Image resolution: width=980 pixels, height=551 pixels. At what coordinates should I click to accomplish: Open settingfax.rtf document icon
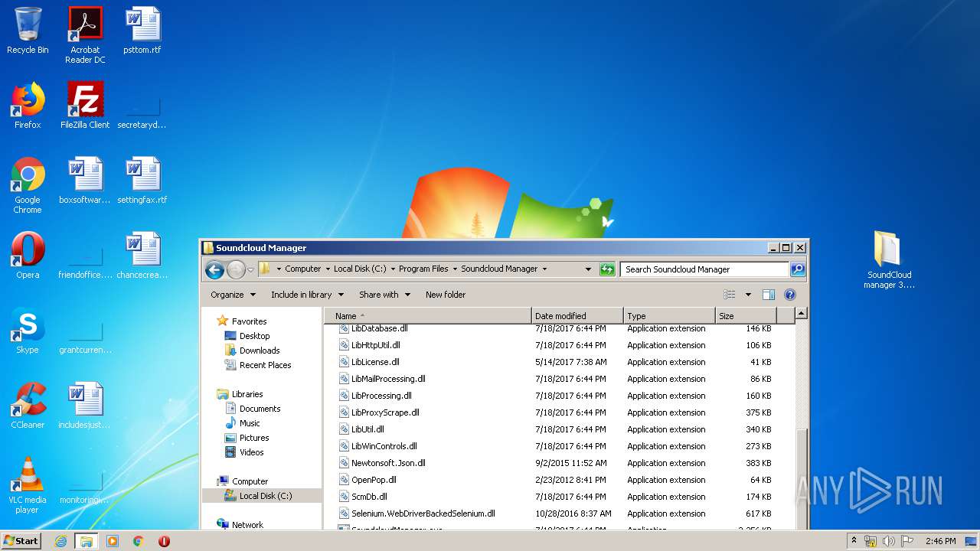142,181
